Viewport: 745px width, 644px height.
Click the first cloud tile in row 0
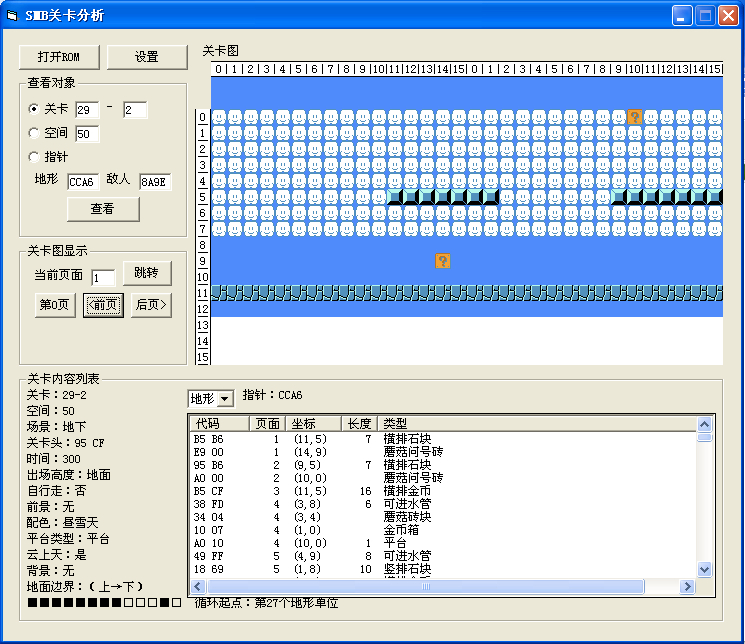(219, 116)
